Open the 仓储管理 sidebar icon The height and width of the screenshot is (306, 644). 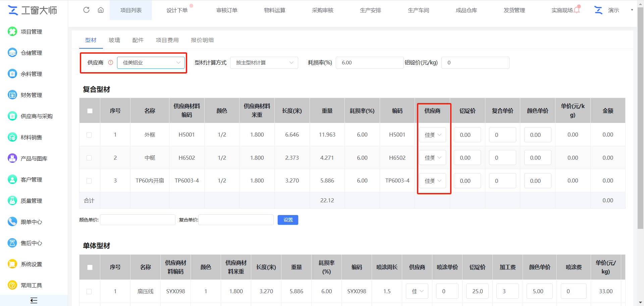tap(12, 53)
